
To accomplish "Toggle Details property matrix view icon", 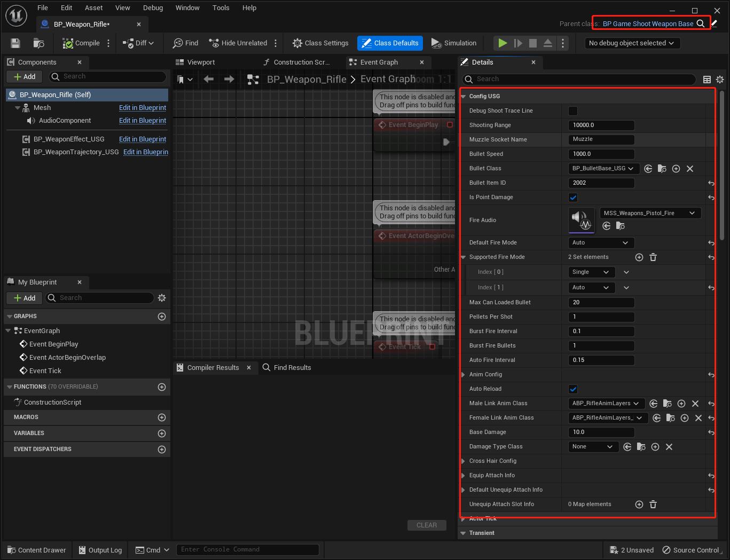I will [707, 80].
